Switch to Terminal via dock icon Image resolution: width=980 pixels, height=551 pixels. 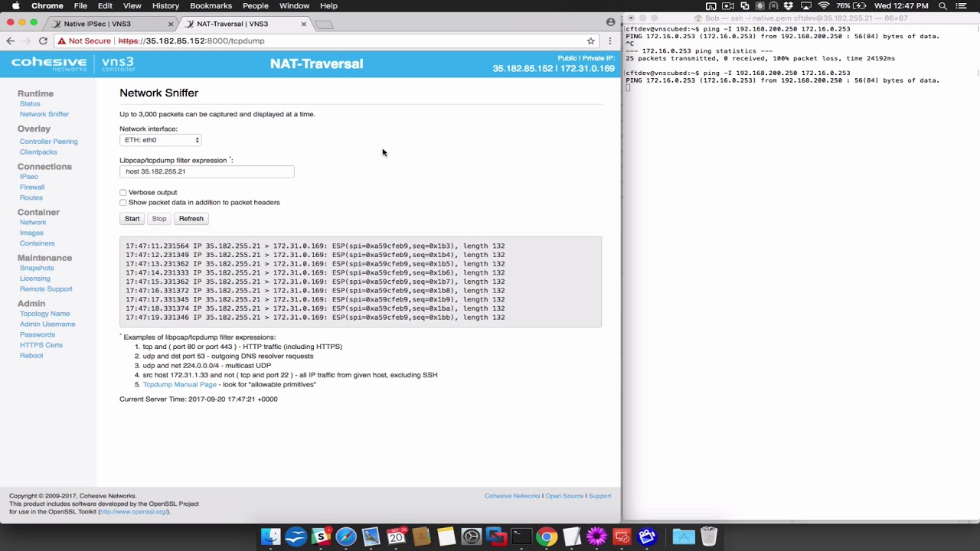521,537
